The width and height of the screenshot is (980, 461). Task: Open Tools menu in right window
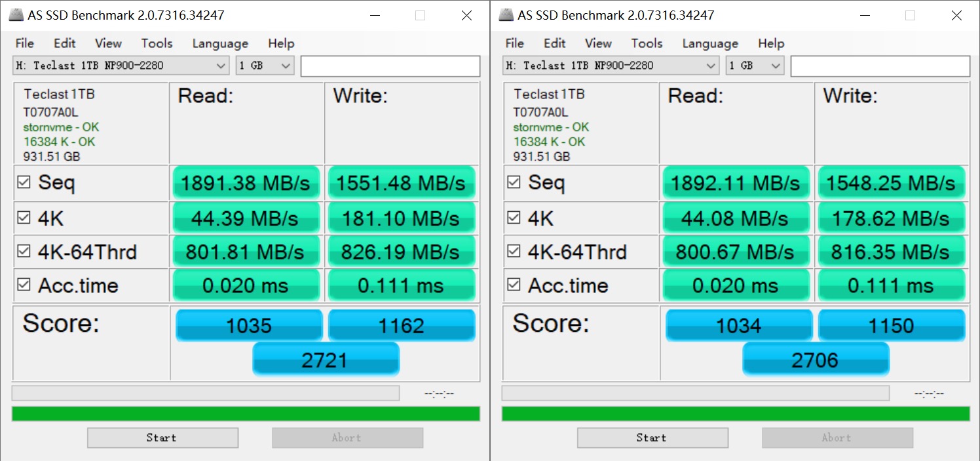tap(647, 43)
